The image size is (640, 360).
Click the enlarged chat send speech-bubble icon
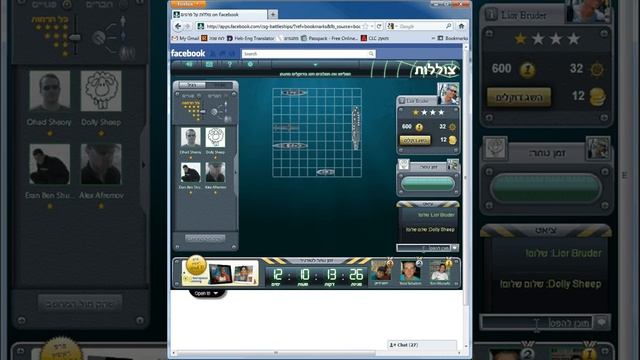pyautogui.click(x=602, y=322)
